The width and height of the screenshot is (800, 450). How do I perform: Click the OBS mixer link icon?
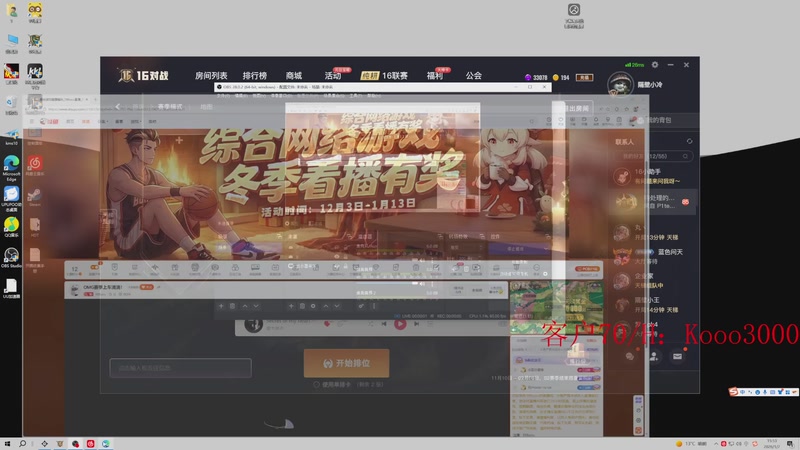click(x=361, y=306)
